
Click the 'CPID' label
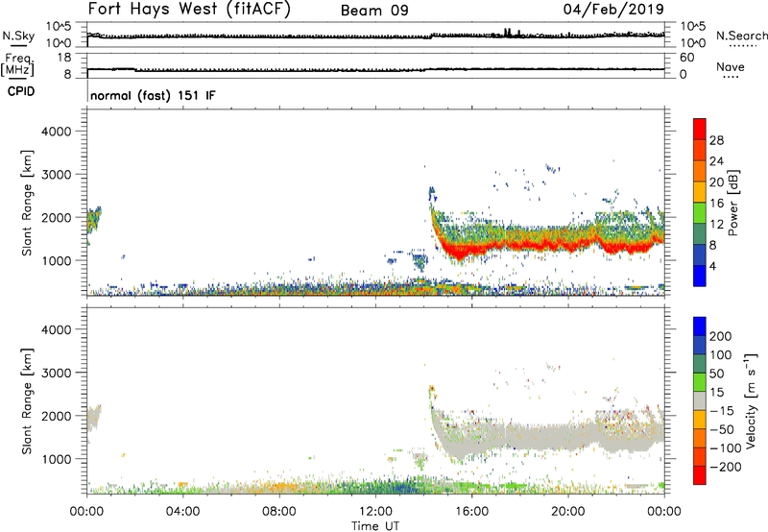pyautogui.click(x=21, y=91)
